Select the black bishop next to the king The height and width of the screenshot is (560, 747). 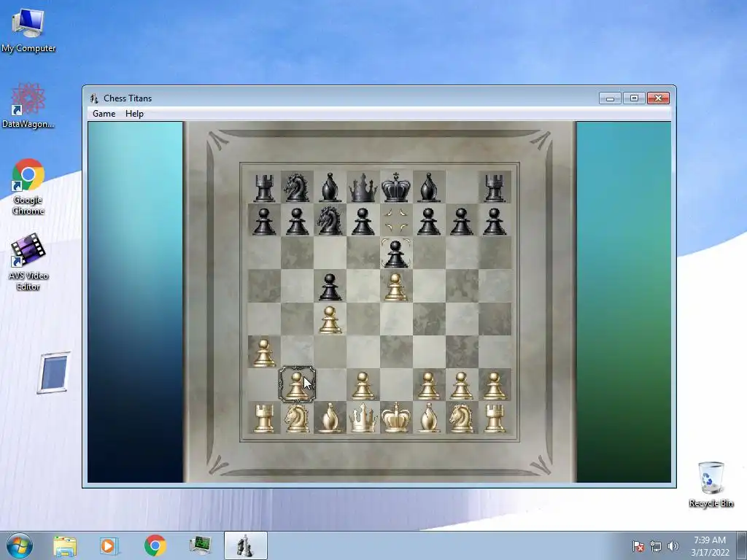428,187
